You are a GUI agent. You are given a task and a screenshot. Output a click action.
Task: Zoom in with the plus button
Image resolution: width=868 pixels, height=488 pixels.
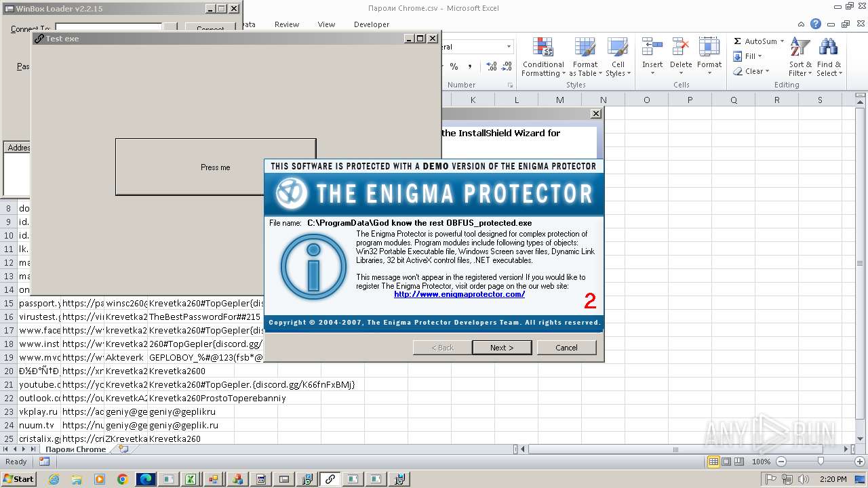tap(861, 462)
